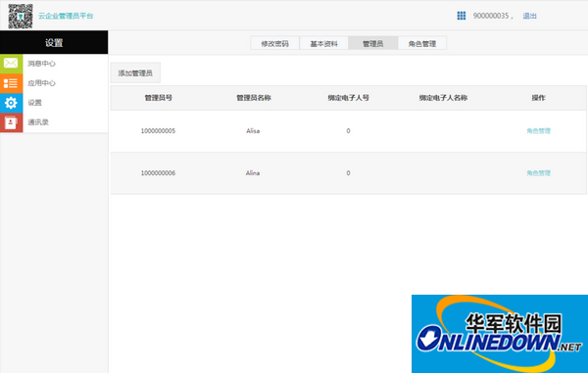Click the orange list application center icon

coord(11,83)
